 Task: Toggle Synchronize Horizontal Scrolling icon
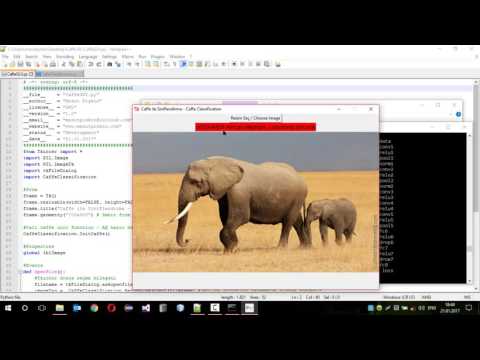(x=156, y=64)
